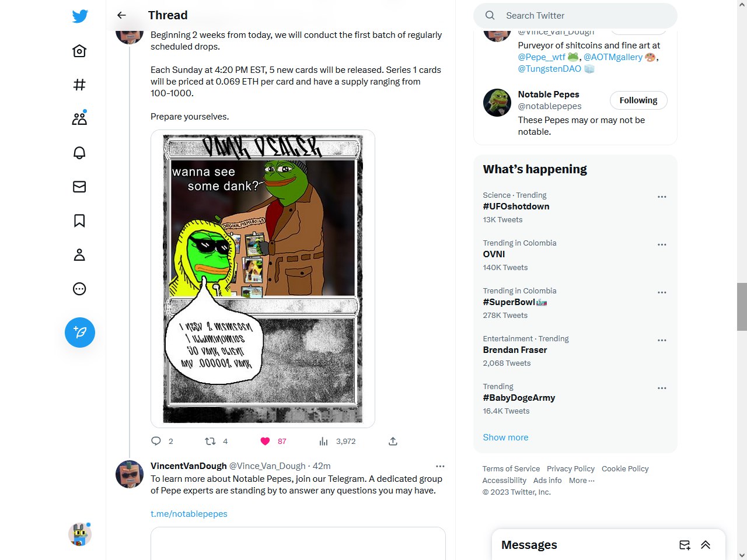747x560 pixels.
Task: Open Communities people icon
Action: pyautogui.click(x=80, y=118)
